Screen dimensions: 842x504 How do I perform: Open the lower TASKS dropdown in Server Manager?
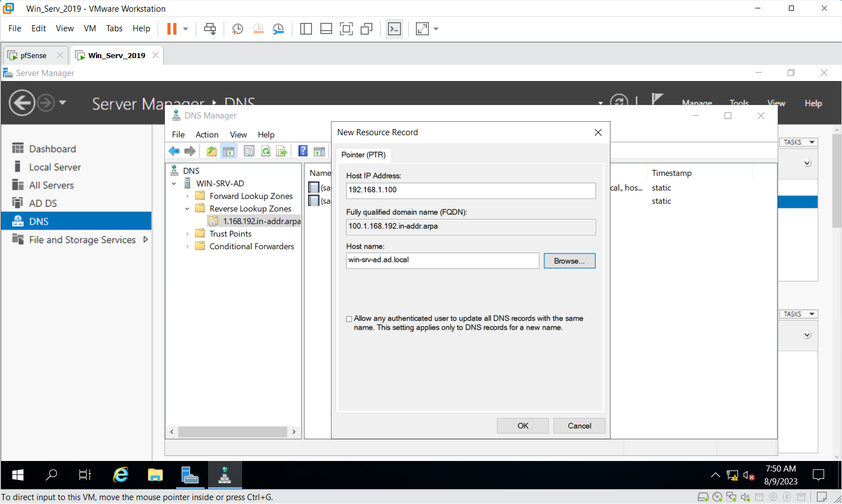coord(798,314)
